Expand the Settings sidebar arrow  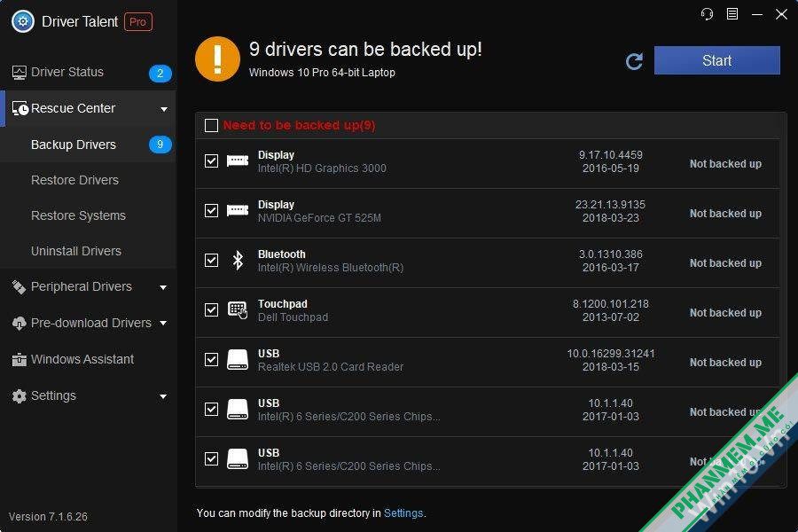click(163, 396)
